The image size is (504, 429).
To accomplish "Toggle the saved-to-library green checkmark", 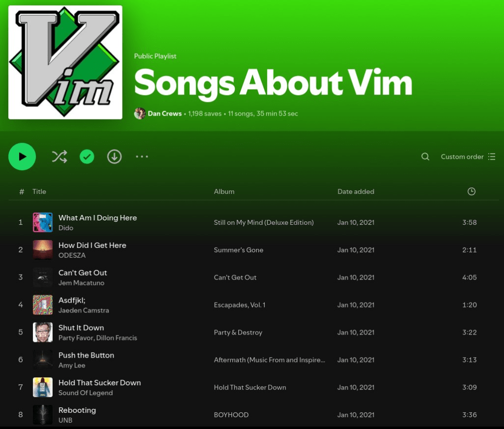I will tap(87, 157).
